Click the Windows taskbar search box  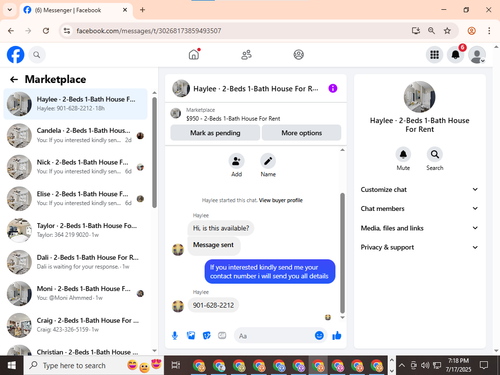pyautogui.click(x=94, y=365)
